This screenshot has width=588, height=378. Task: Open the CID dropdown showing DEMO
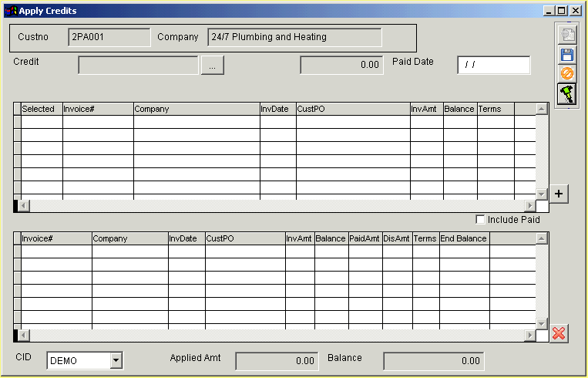click(x=116, y=359)
